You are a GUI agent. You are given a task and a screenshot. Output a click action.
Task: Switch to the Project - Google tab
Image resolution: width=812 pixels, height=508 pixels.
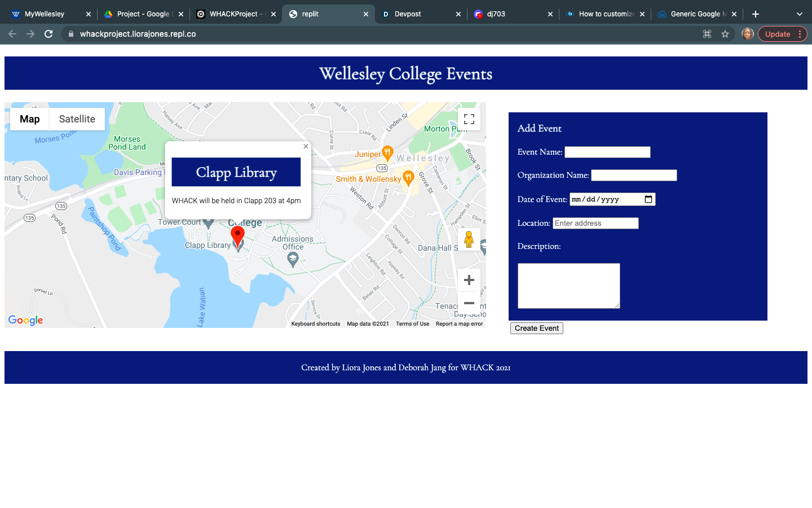pos(143,14)
